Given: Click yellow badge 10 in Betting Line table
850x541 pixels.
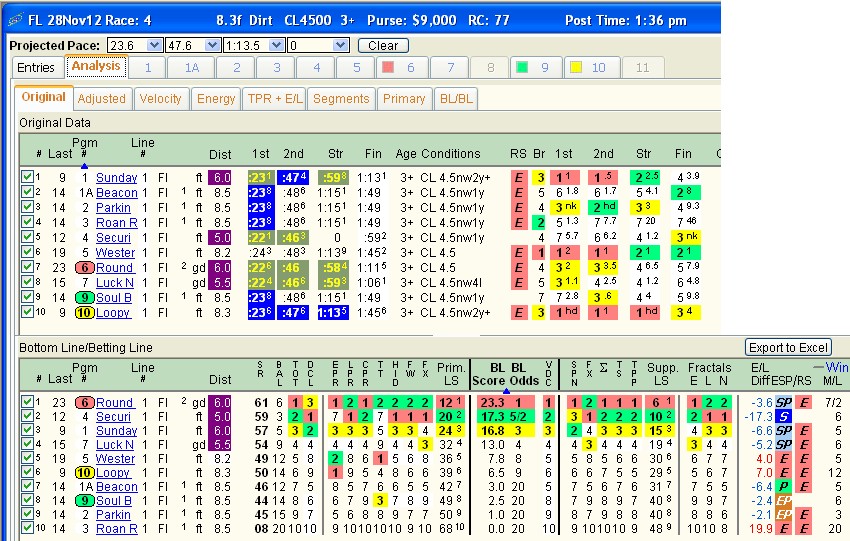Looking at the screenshot, I should 85,473.
